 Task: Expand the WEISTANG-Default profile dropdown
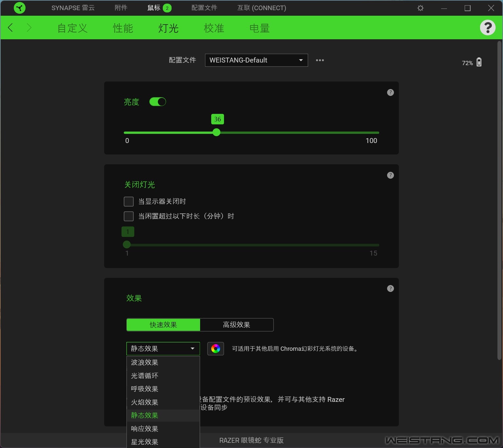click(x=256, y=60)
